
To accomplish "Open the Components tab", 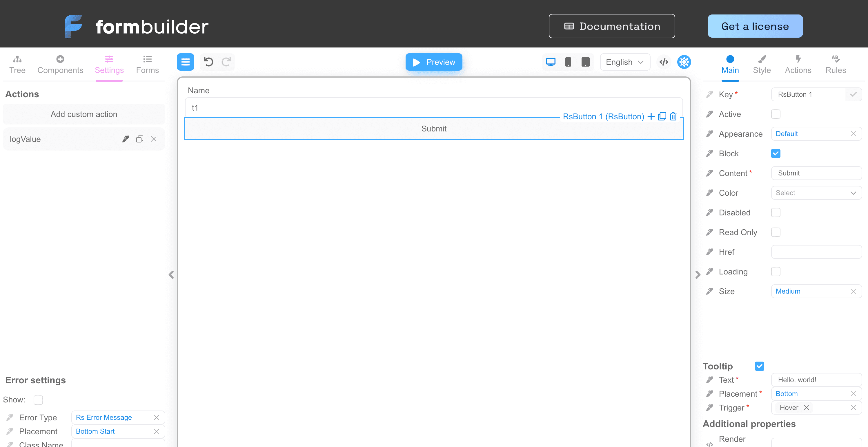I will (x=60, y=64).
